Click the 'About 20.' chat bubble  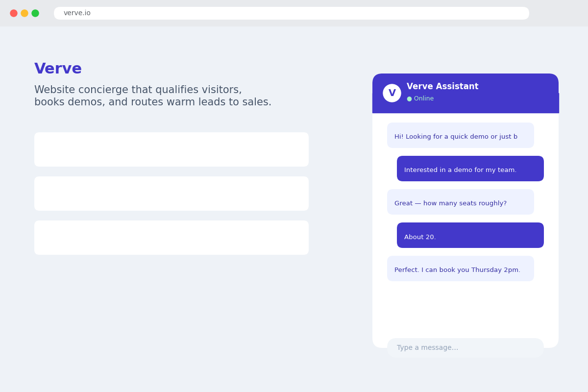coord(470,235)
